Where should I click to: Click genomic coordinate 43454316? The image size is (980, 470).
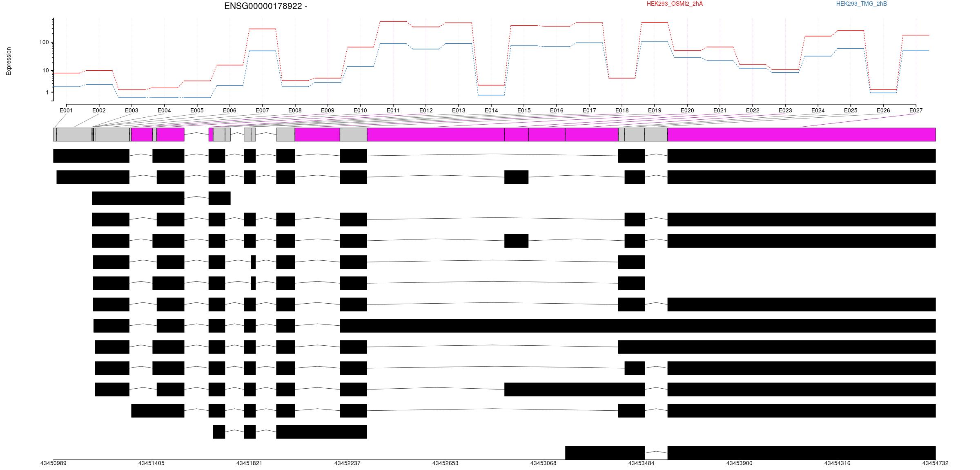(837, 463)
